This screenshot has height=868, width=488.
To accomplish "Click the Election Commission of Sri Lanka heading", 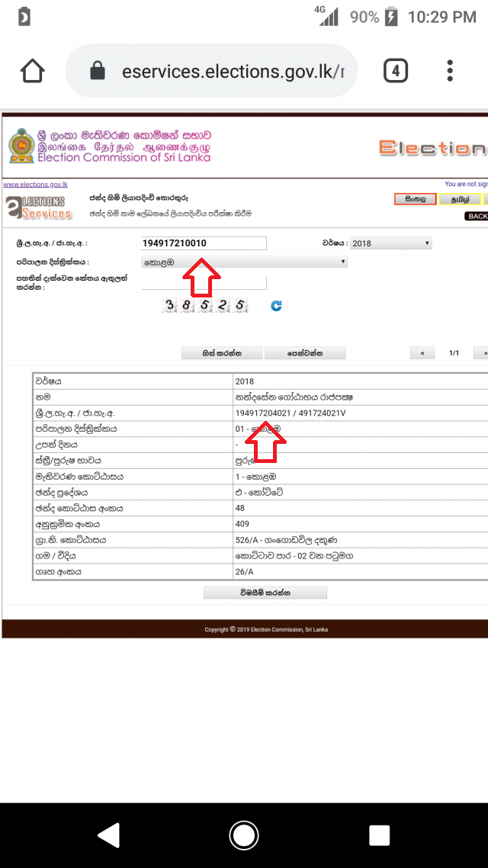I will [x=124, y=158].
